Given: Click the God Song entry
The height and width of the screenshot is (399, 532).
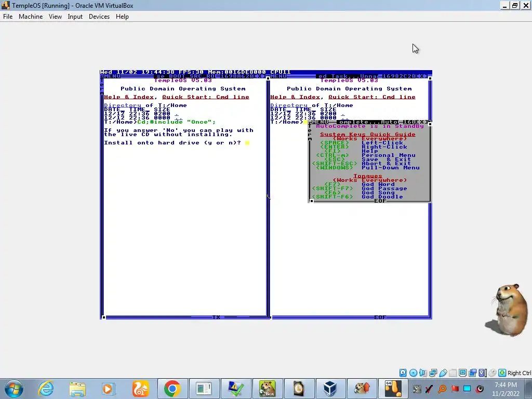Looking at the screenshot, I should coord(378,192).
